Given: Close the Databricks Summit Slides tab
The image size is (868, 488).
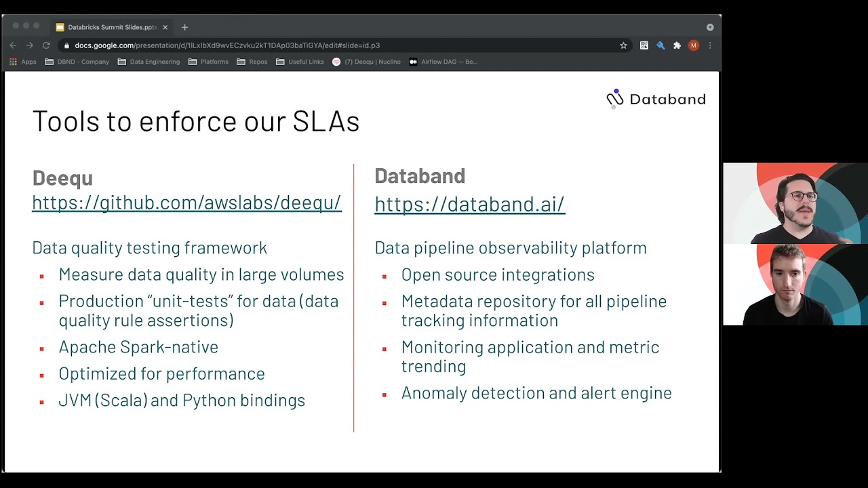Looking at the screenshot, I should 165,27.
